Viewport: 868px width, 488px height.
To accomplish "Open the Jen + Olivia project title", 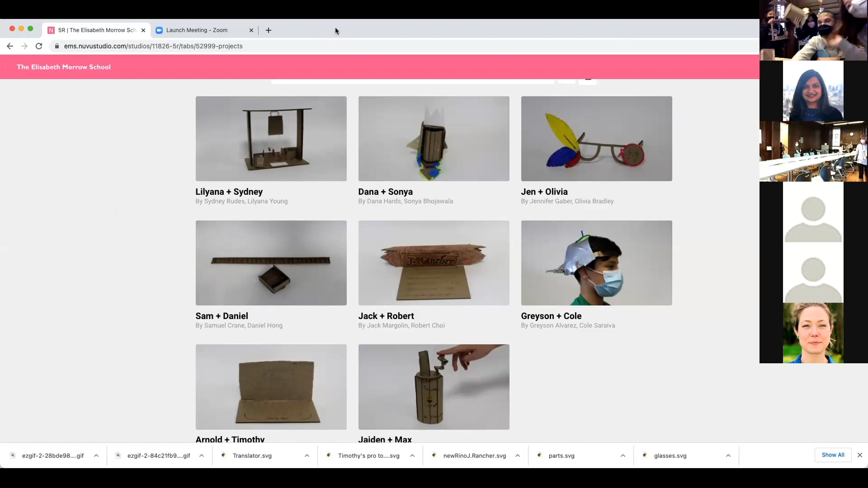I will pyautogui.click(x=544, y=192).
